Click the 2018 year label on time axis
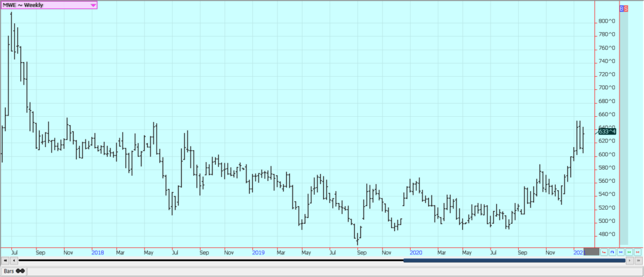This screenshot has height=277, width=644. pyautogui.click(x=97, y=253)
